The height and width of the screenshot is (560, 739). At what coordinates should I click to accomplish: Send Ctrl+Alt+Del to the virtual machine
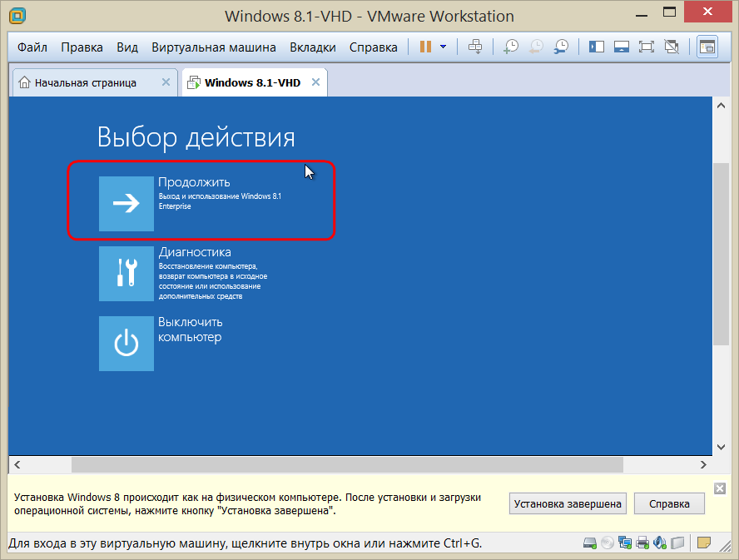click(x=475, y=47)
